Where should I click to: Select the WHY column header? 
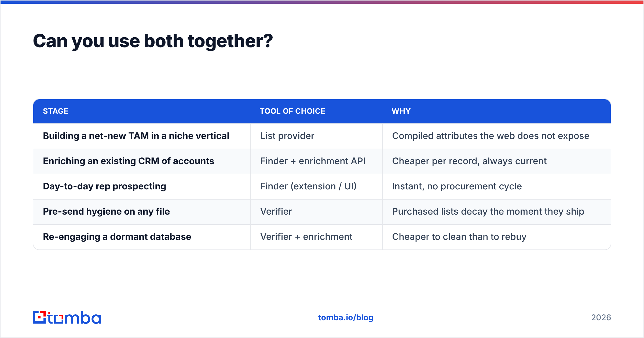(401, 111)
